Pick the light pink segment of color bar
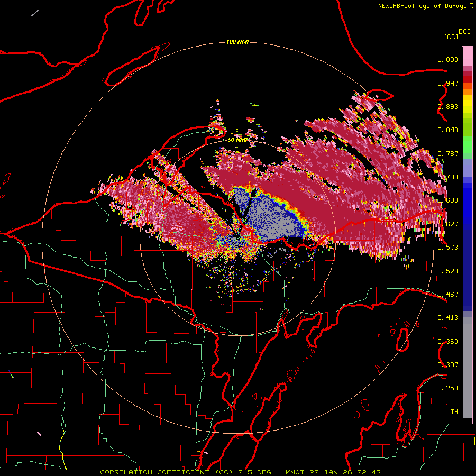The width and height of the screenshot is (476, 476). 467,57
